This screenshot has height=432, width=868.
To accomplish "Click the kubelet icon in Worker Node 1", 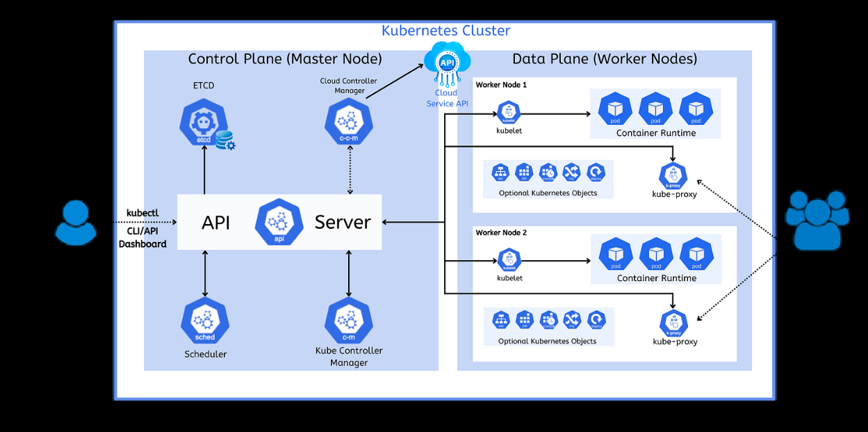I will click(509, 113).
